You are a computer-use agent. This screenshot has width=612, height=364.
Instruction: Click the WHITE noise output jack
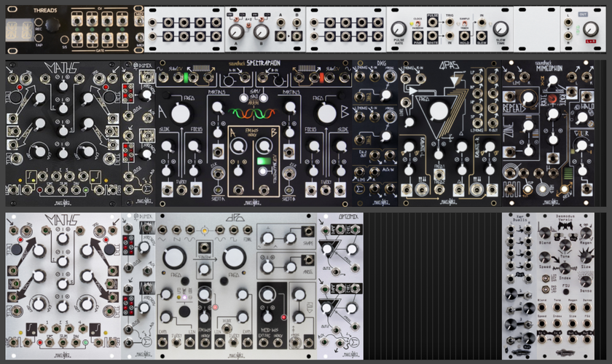(433, 36)
